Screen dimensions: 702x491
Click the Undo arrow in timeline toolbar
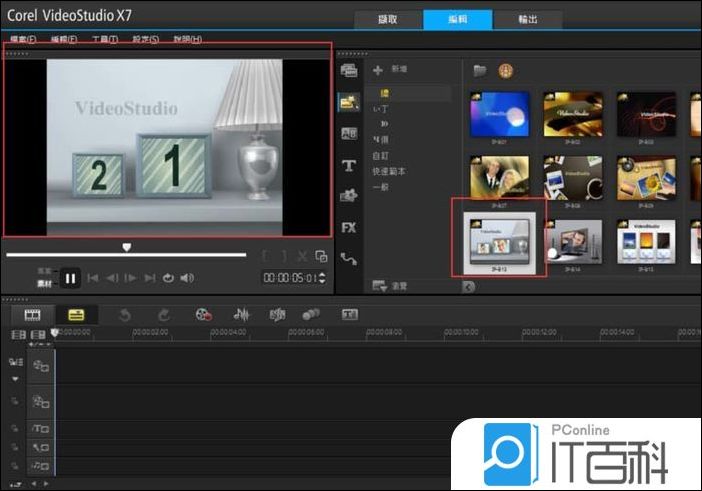[x=125, y=315]
